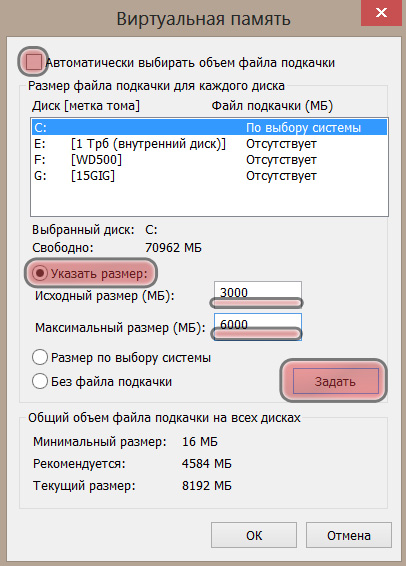Cancel changes with the Отмена button
406x566 pixels.
[349, 535]
